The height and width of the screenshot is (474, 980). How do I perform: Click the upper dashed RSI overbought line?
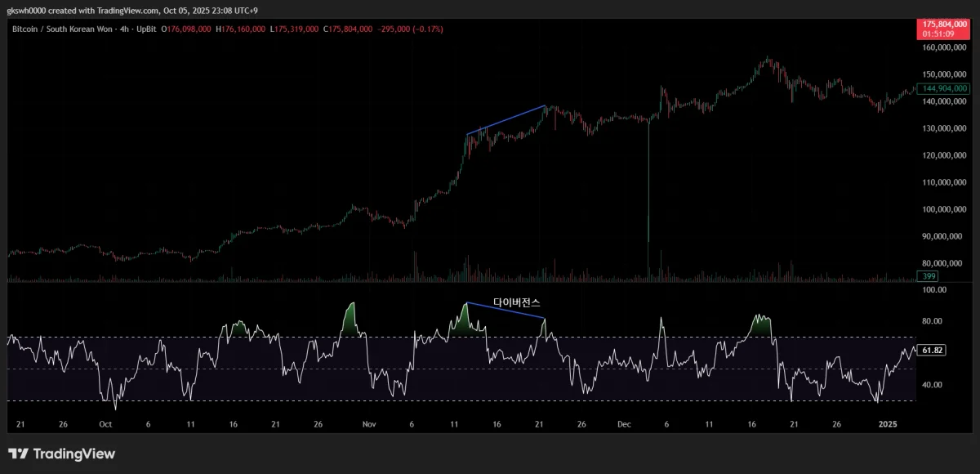[x=461, y=337]
